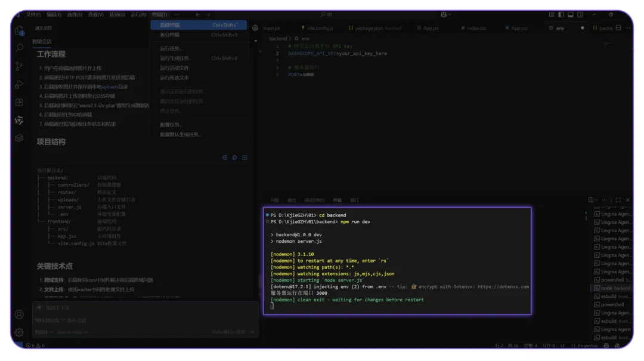The width and height of the screenshot is (644, 361).
Task: Open the uploads link in chat
Action: pos(110,87)
